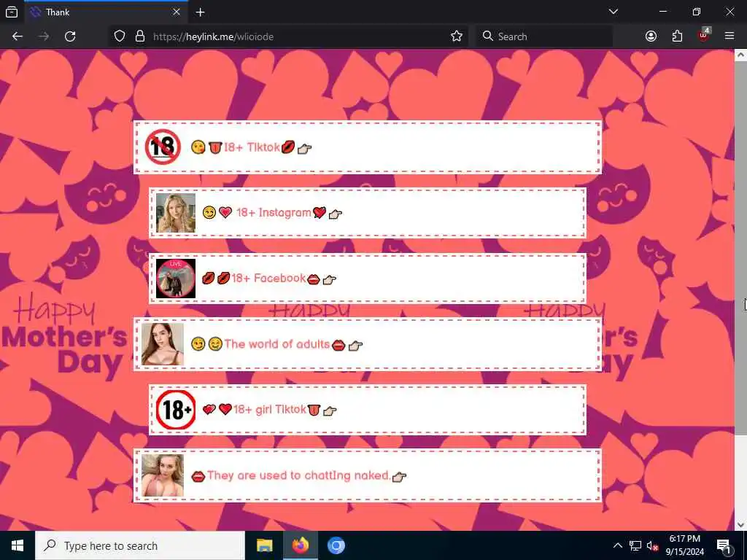Click the LIVE circular thumbnail on Facebook card
The image size is (747, 560).
(x=176, y=279)
